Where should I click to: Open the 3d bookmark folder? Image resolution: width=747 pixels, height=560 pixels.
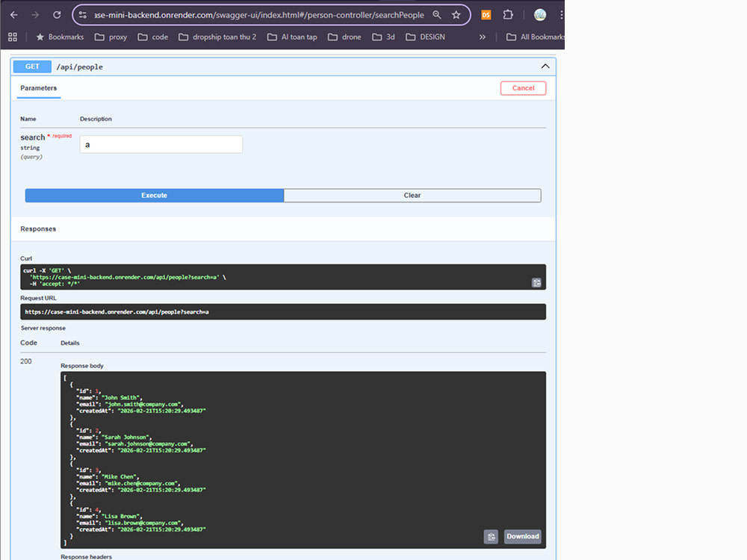(x=383, y=37)
